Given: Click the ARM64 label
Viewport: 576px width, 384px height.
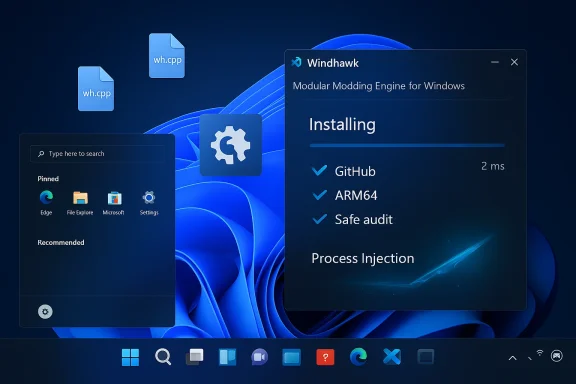Looking at the screenshot, I should (356, 195).
